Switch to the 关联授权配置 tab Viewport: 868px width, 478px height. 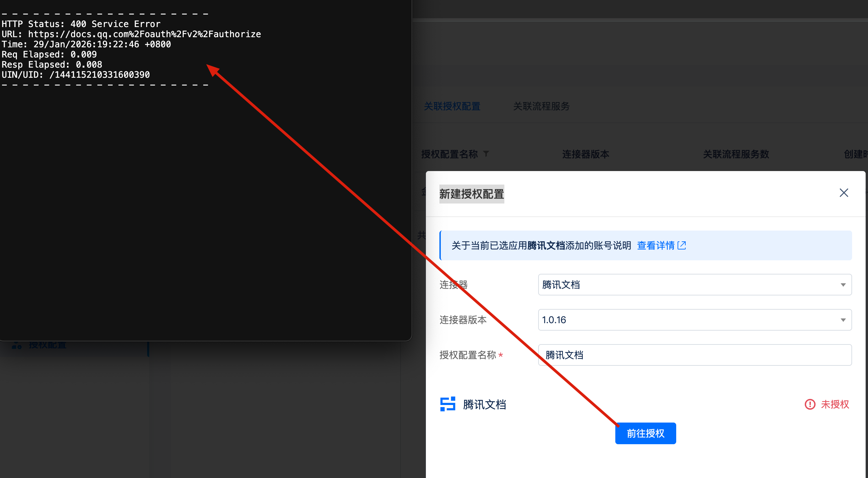coord(452,106)
